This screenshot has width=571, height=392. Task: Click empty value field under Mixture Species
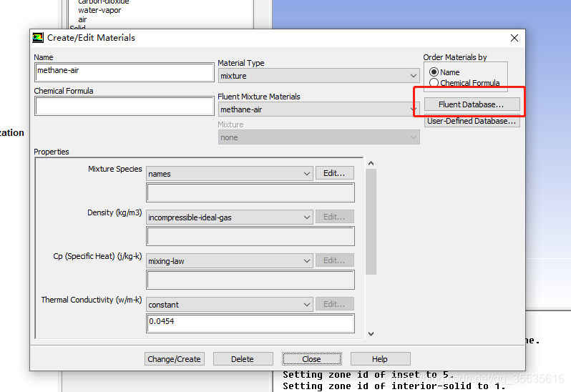click(250, 192)
